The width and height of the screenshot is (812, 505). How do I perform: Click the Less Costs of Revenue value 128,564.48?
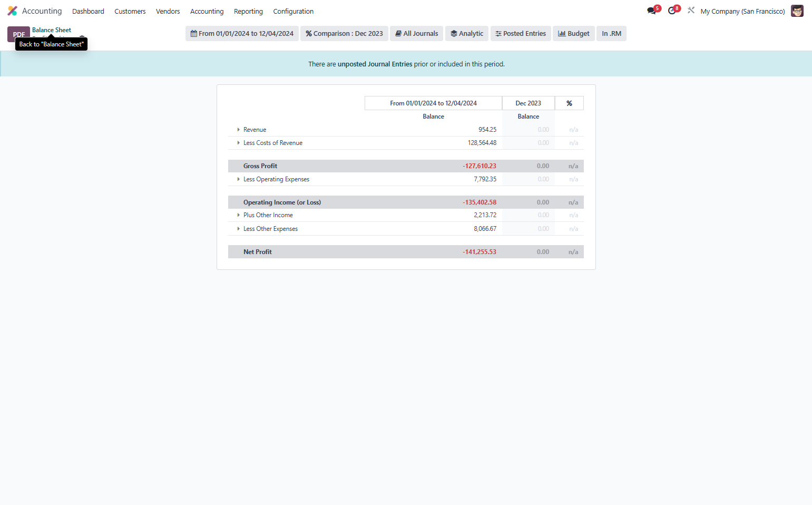pos(482,143)
